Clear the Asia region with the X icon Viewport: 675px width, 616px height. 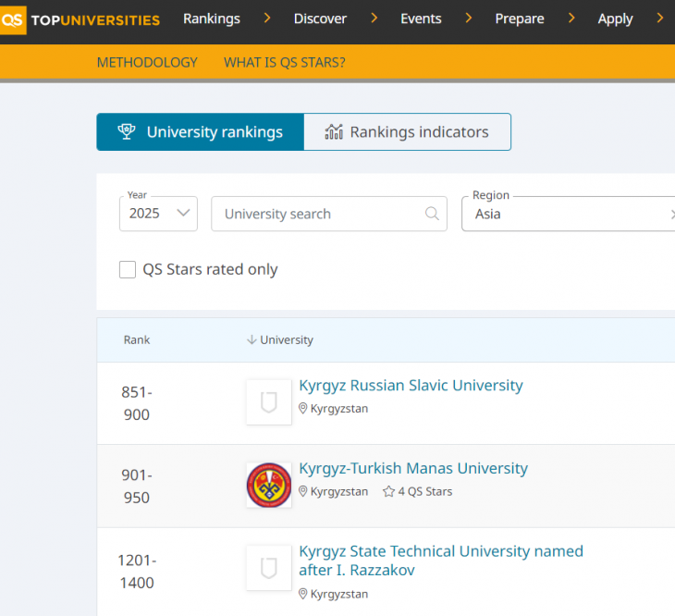672,215
